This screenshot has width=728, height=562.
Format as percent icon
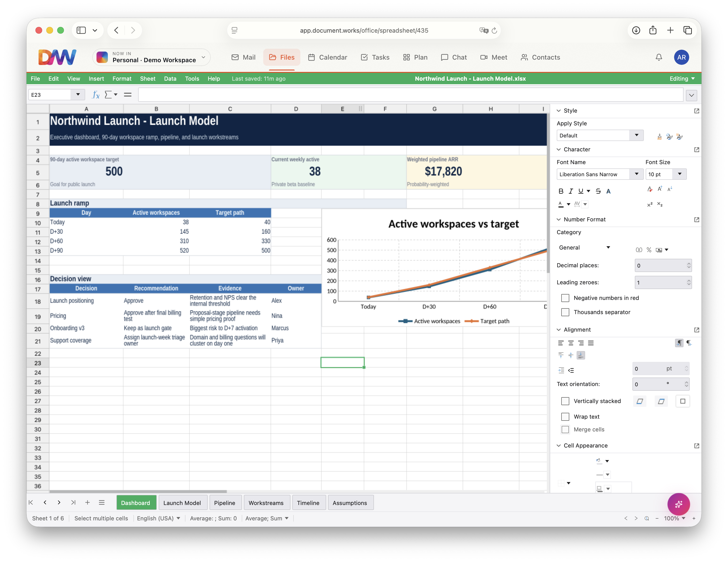649,250
